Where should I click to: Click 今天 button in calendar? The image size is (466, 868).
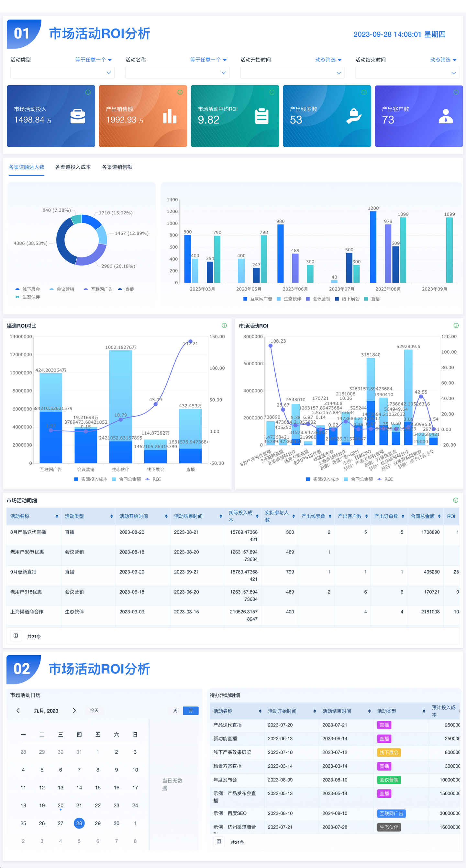coord(94,711)
